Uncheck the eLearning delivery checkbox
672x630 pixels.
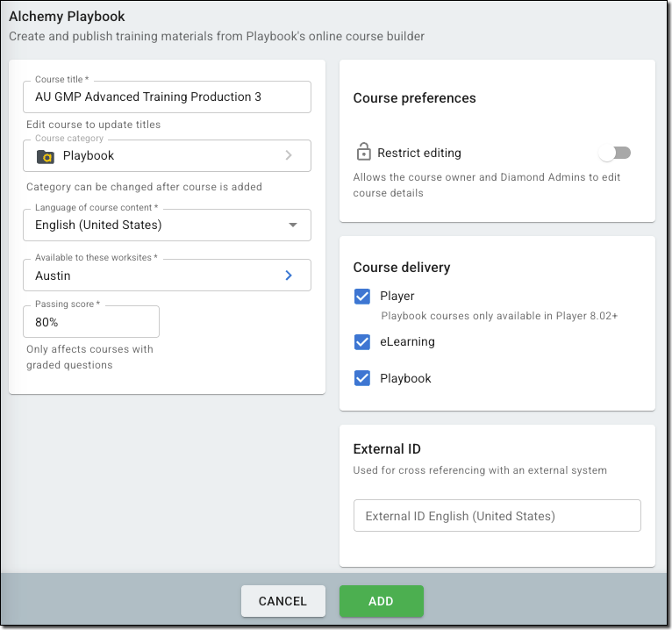[362, 342]
